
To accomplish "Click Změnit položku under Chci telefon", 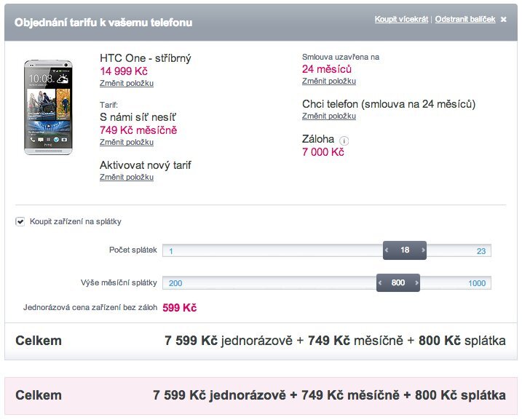I will coord(329,116).
